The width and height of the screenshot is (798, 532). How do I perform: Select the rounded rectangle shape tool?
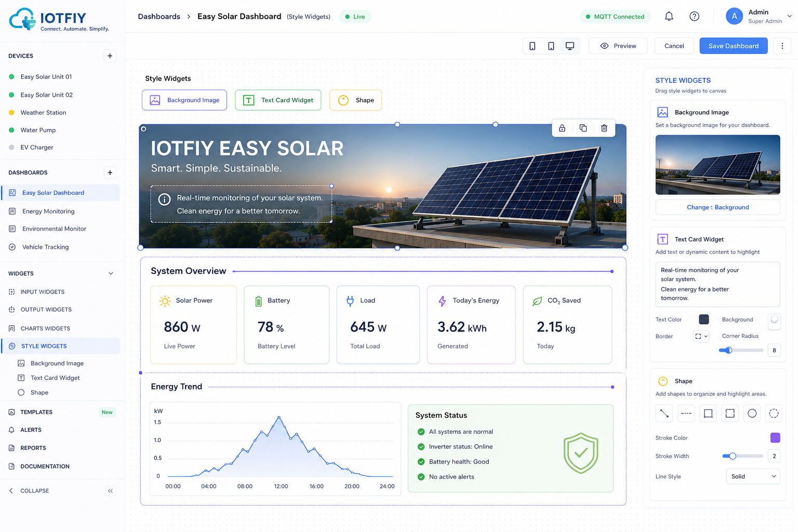(730, 414)
